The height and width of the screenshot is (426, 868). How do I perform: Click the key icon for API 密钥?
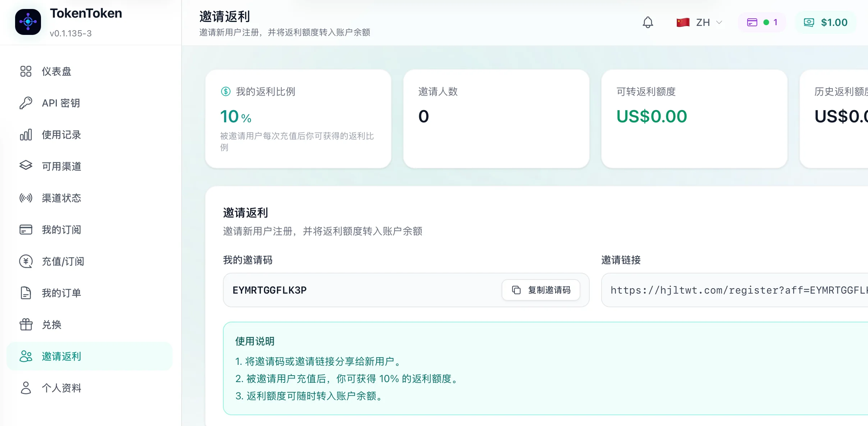coord(26,103)
